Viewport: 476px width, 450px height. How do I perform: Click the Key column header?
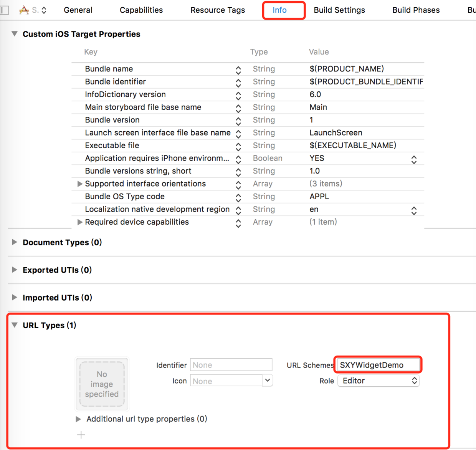(91, 52)
